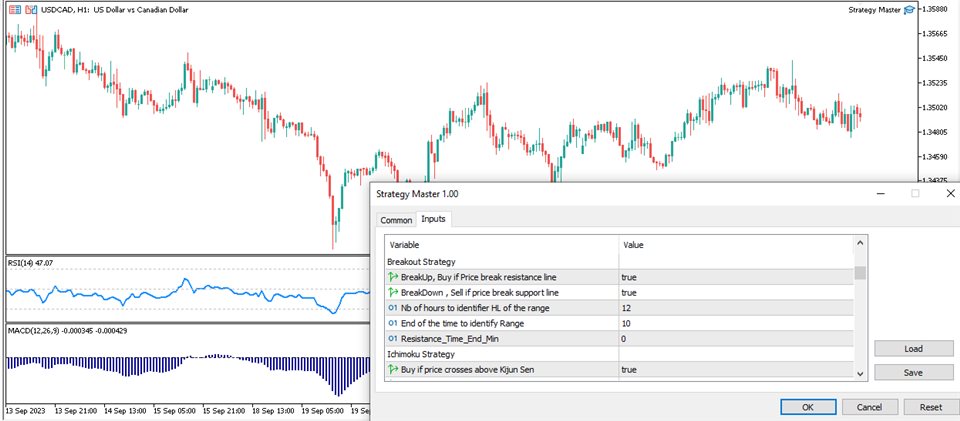This screenshot has width=960, height=421.
Task: Select the Inputs tab
Action: tap(433, 218)
